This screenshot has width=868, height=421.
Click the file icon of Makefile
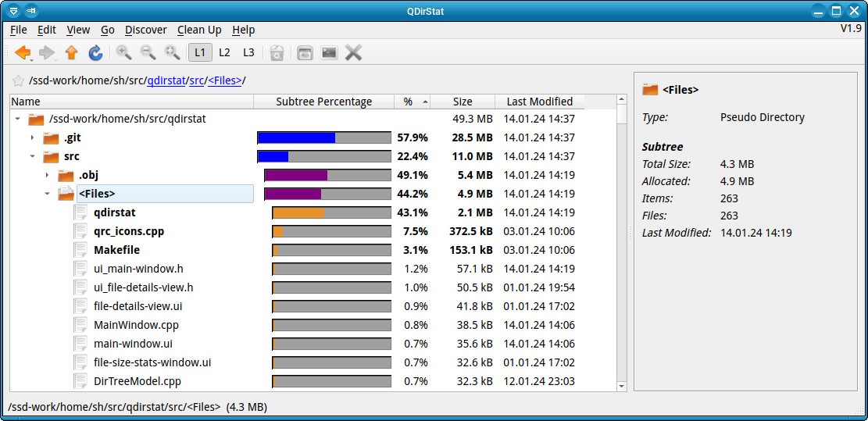pos(80,250)
